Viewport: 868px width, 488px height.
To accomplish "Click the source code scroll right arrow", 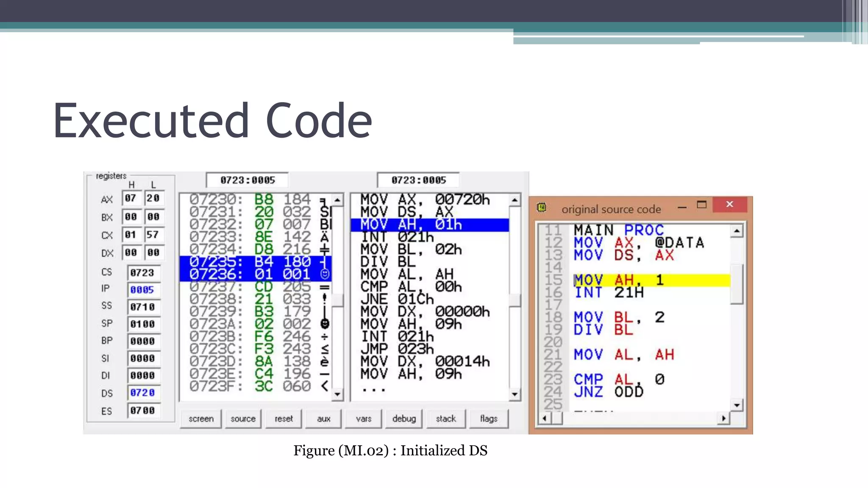I will [724, 419].
